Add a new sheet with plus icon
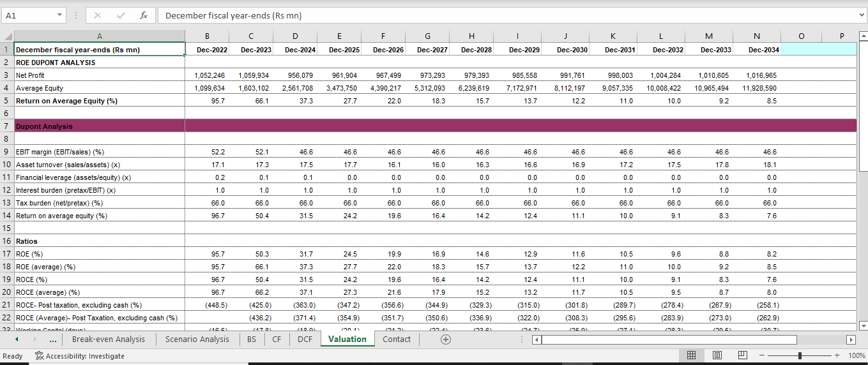 (x=446, y=339)
